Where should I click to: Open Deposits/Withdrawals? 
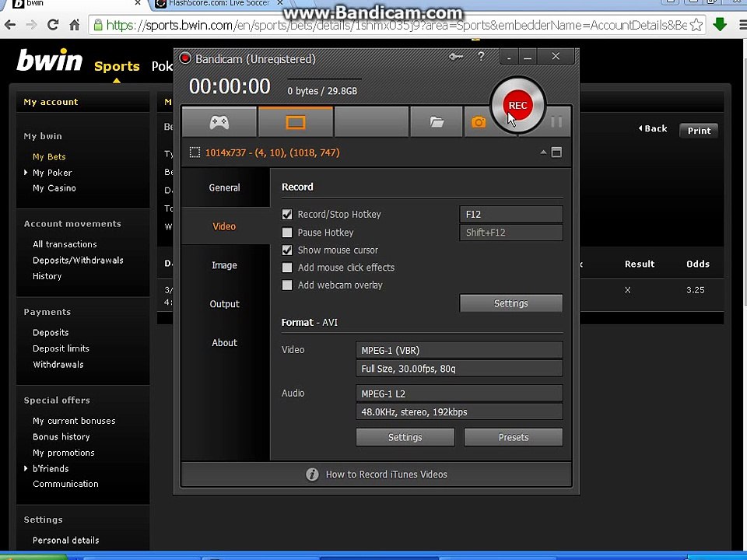(x=78, y=260)
